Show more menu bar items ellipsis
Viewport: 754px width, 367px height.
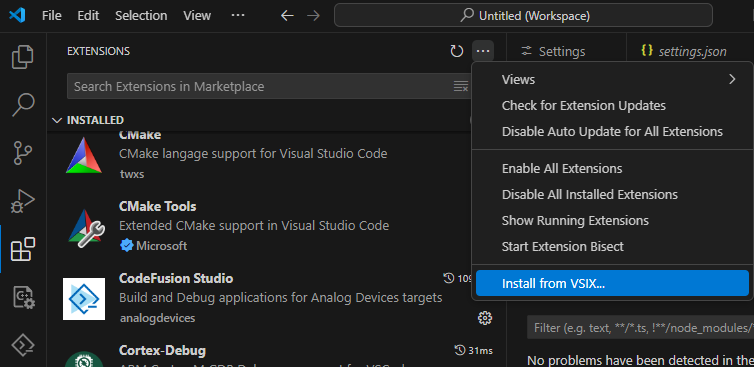238,16
